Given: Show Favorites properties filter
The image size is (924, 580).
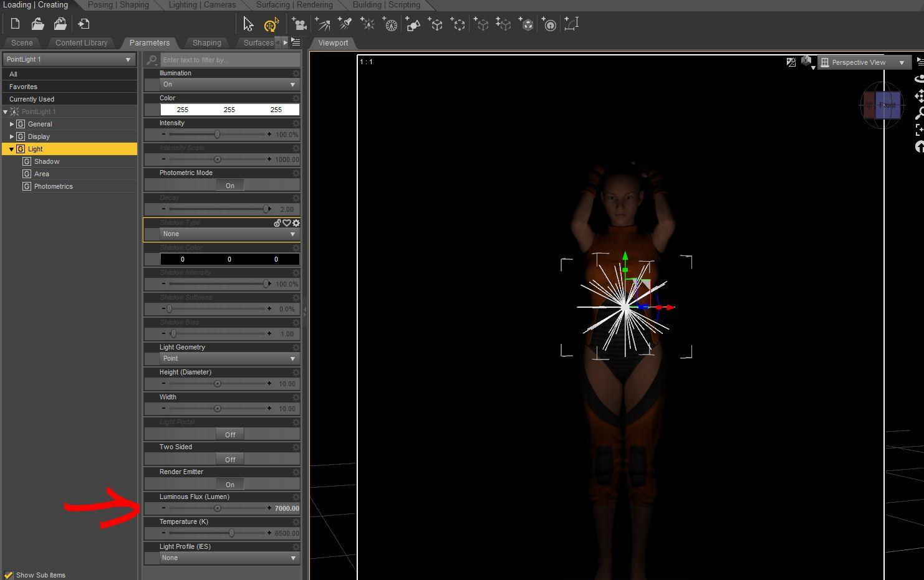Looking at the screenshot, I should coord(69,87).
